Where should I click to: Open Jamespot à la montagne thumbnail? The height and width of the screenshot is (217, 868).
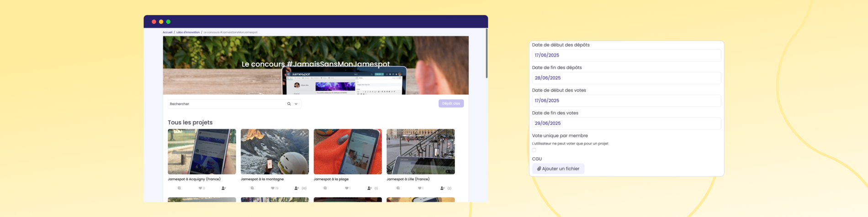pyautogui.click(x=275, y=151)
